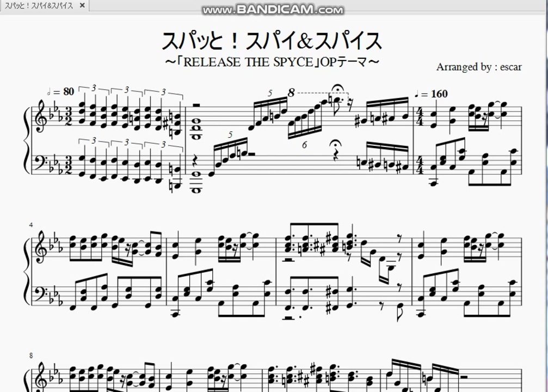Select the fermata above the bass staff rest
Screen dimensions: 548x392
335,144
